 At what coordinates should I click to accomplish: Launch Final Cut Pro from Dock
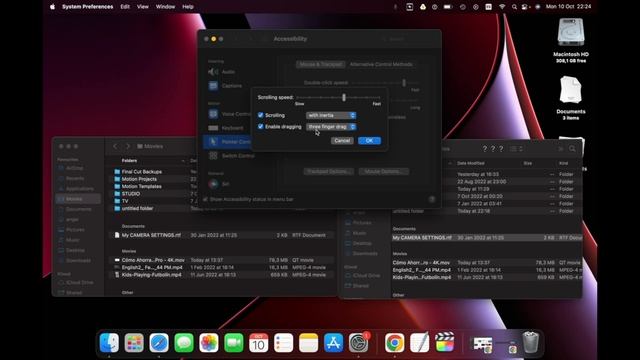click(444, 342)
